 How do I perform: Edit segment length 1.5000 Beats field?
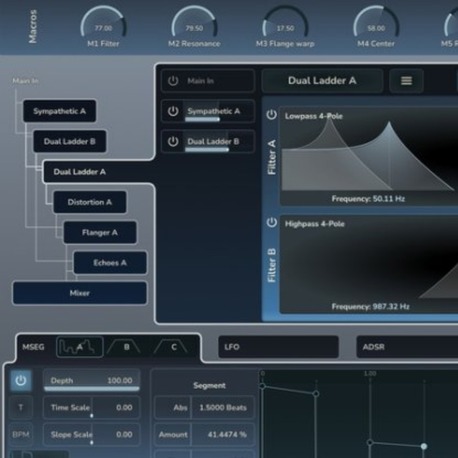point(223,407)
